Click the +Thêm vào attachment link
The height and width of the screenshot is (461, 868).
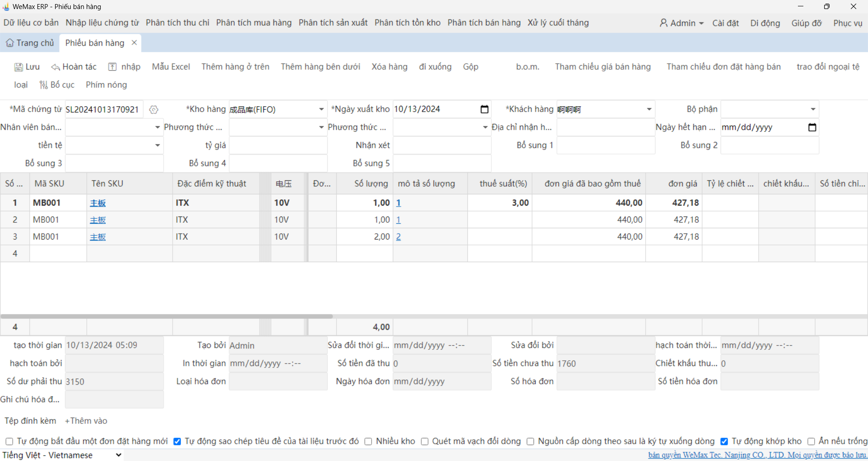[86, 421]
